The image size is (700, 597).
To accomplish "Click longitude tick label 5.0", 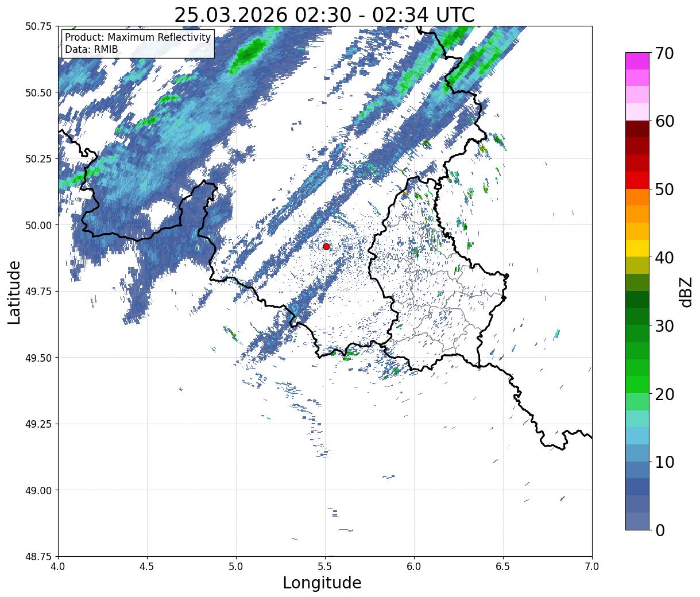I will (236, 566).
